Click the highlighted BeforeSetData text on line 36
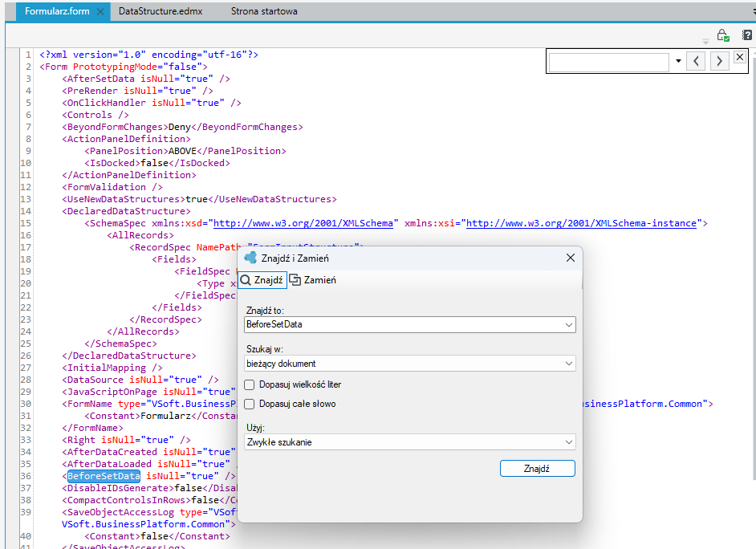This screenshot has width=756, height=549. point(104,476)
